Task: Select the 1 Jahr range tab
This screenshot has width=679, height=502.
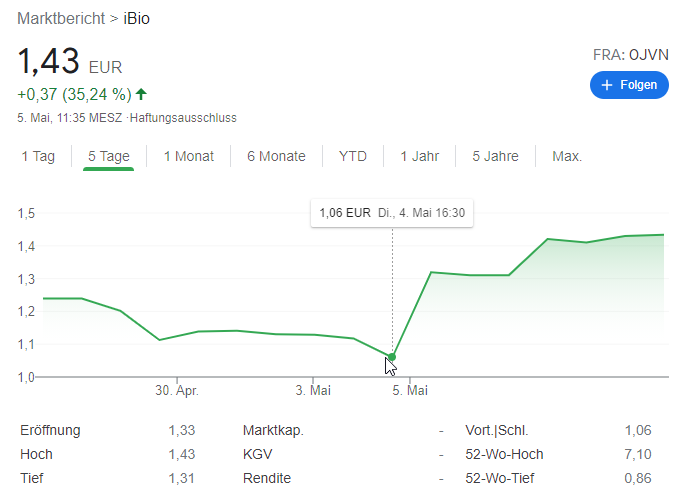Action: click(x=420, y=156)
